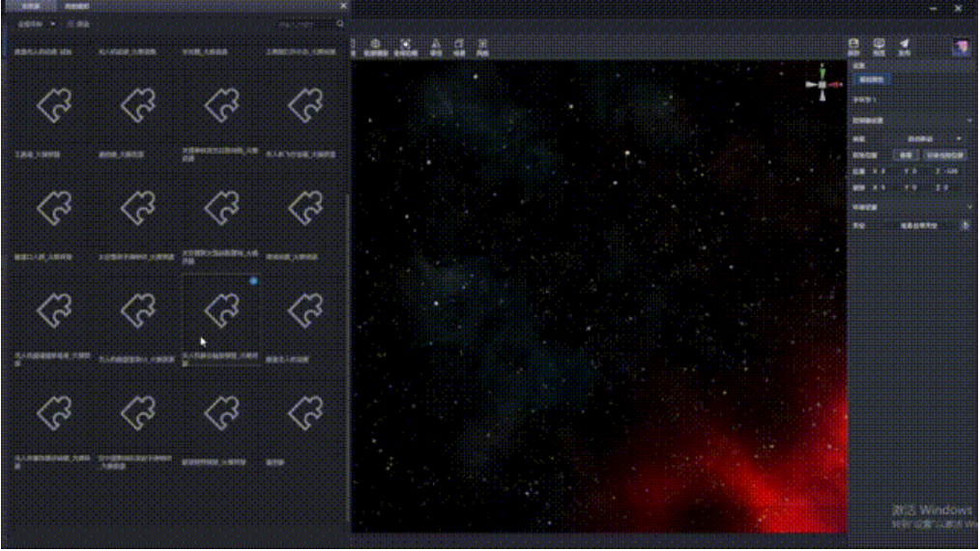
Task: Collapse the first properties section chevron
Action: [969, 121]
